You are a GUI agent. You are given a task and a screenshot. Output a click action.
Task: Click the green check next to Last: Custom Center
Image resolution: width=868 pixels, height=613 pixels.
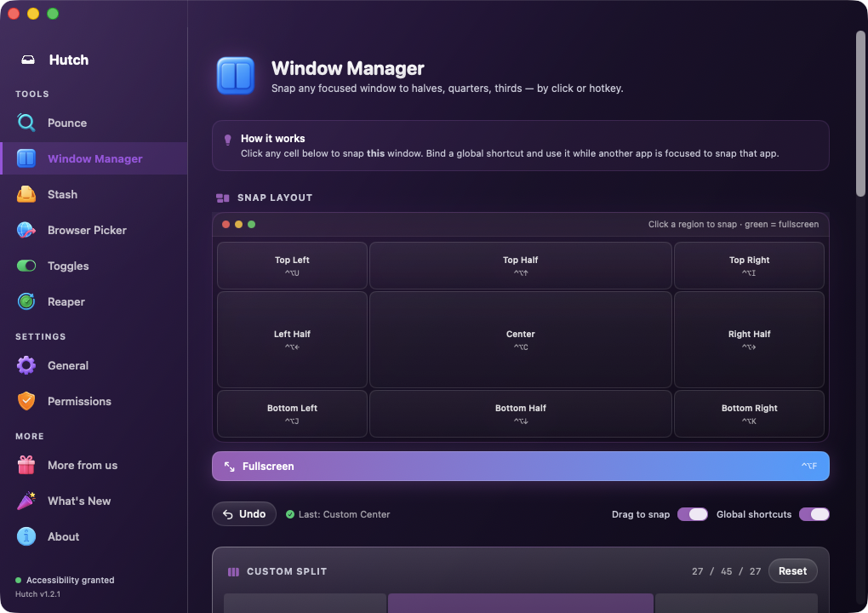coord(290,514)
